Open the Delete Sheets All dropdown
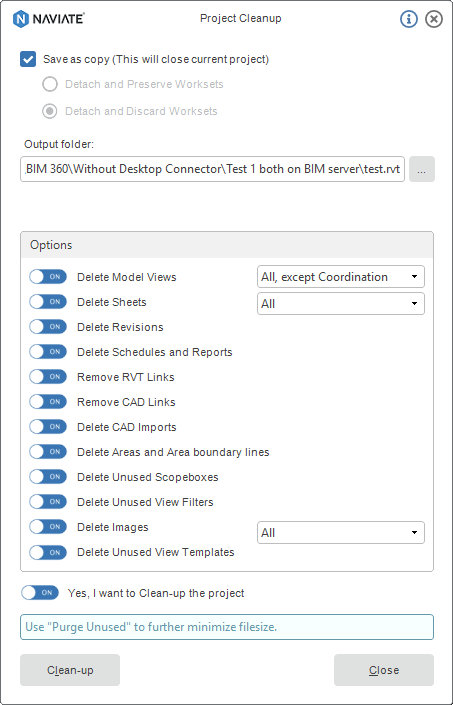Viewport: 453px width, 705px height. pyautogui.click(x=341, y=304)
